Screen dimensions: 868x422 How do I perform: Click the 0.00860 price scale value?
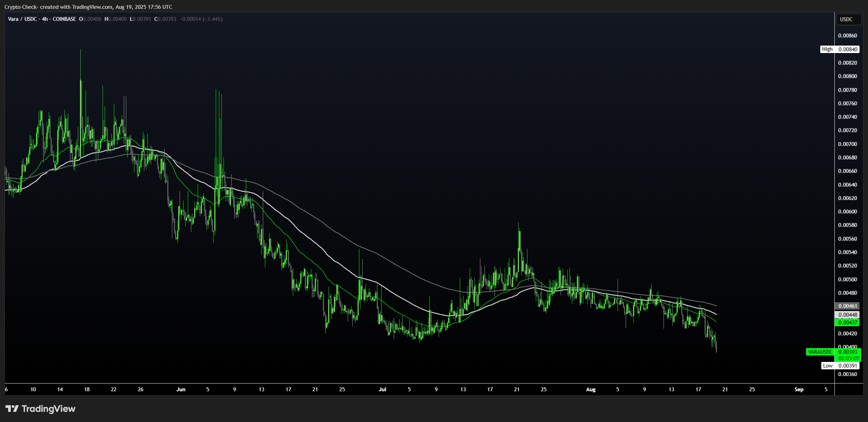coord(847,36)
